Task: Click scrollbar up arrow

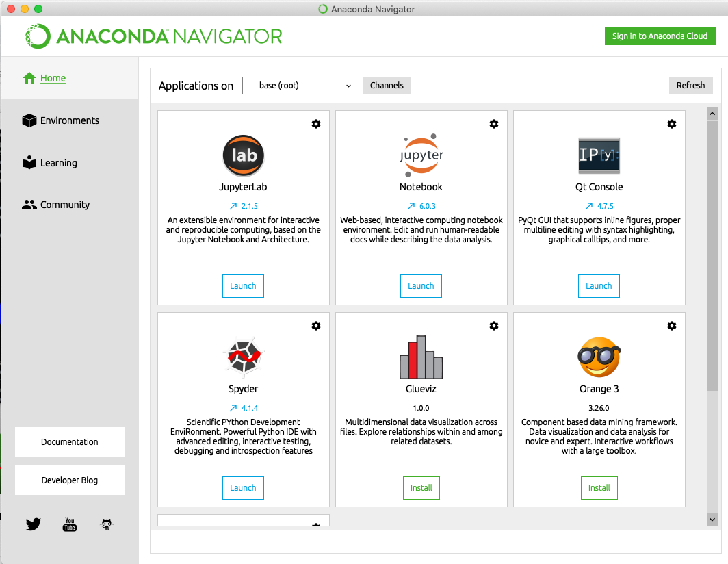Action: tap(712, 114)
